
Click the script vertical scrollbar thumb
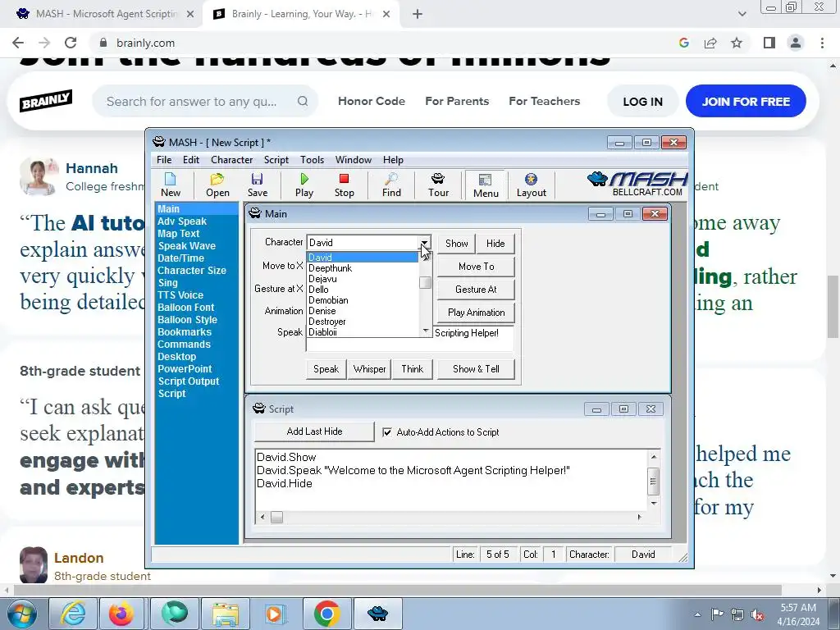point(653,480)
